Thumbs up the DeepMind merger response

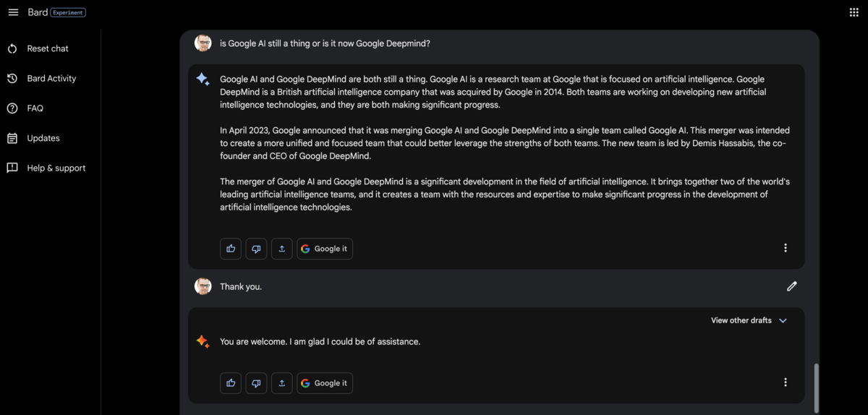click(231, 249)
